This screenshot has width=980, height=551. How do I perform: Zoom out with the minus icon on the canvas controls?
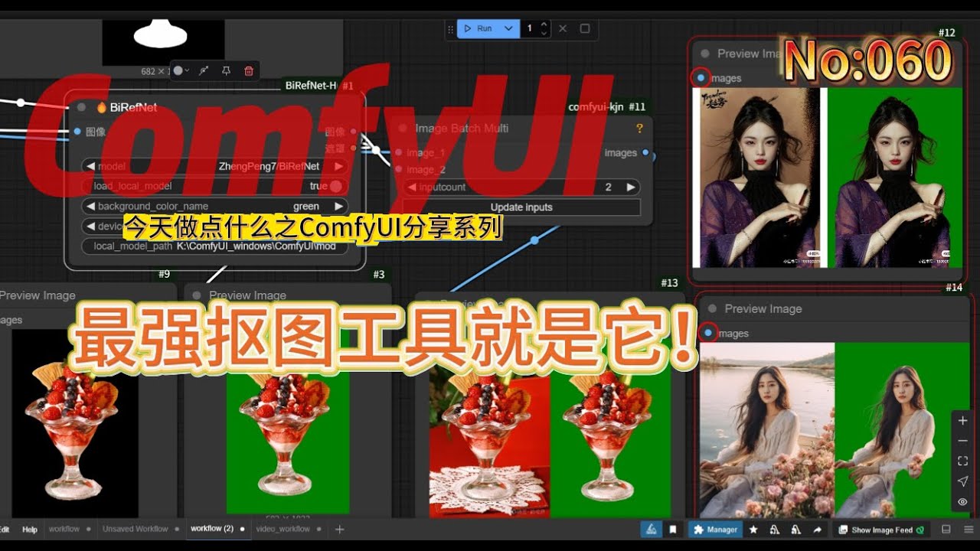click(963, 441)
